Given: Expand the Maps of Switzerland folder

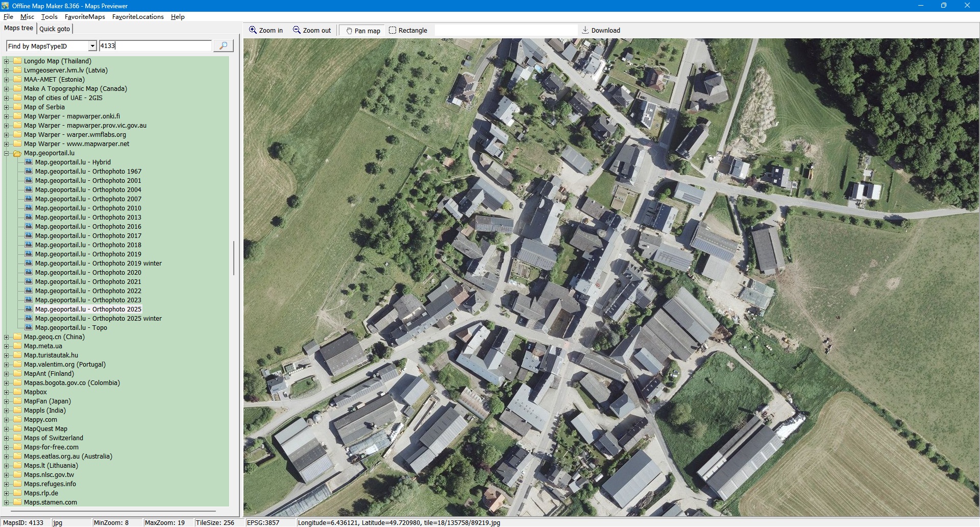Looking at the screenshot, I should (x=7, y=438).
